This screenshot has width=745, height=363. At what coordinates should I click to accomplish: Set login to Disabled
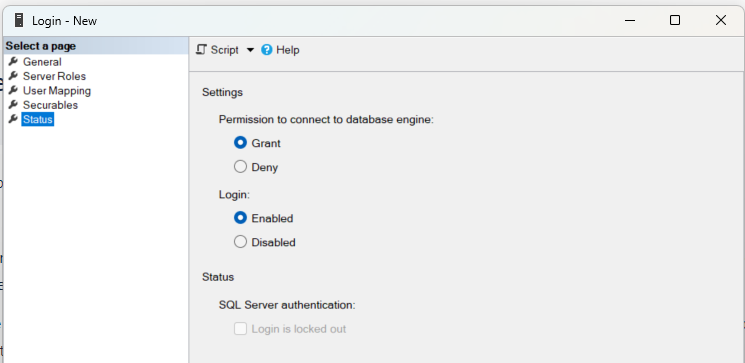[240, 242]
